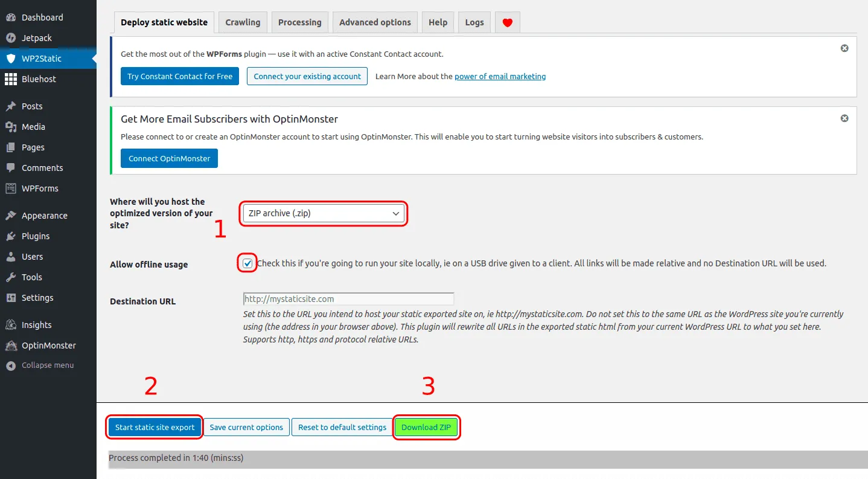The height and width of the screenshot is (479, 868).
Task: Click the green Download ZIP button
Action: [426, 427]
